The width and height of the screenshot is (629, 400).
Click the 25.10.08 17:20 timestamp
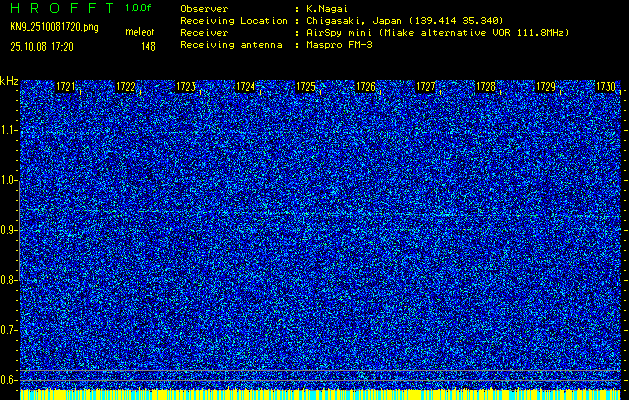coord(47,45)
